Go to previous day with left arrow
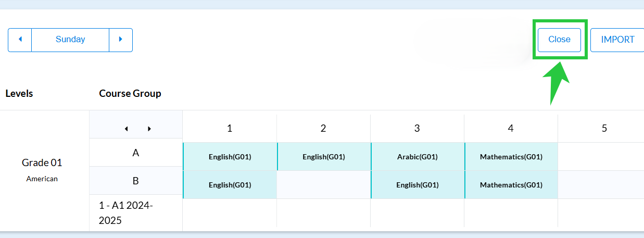Viewport: 644px width, 238px height. pos(20,40)
